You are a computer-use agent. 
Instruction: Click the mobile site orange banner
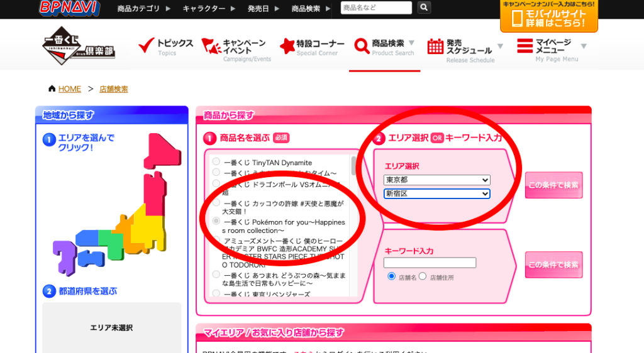[x=548, y=16]
